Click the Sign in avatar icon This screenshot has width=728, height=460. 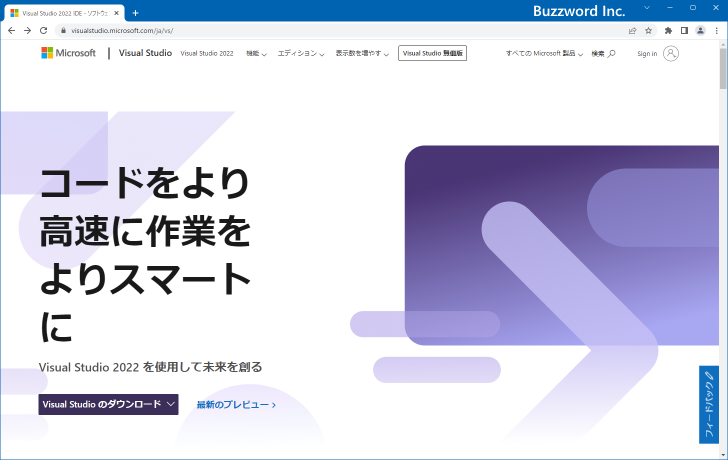coord(670,53)
